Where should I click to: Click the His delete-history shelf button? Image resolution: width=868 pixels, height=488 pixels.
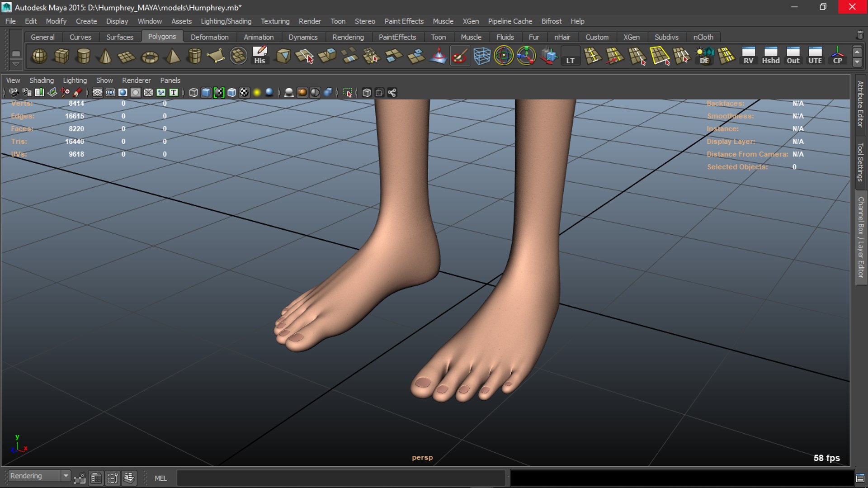(260, 56)
